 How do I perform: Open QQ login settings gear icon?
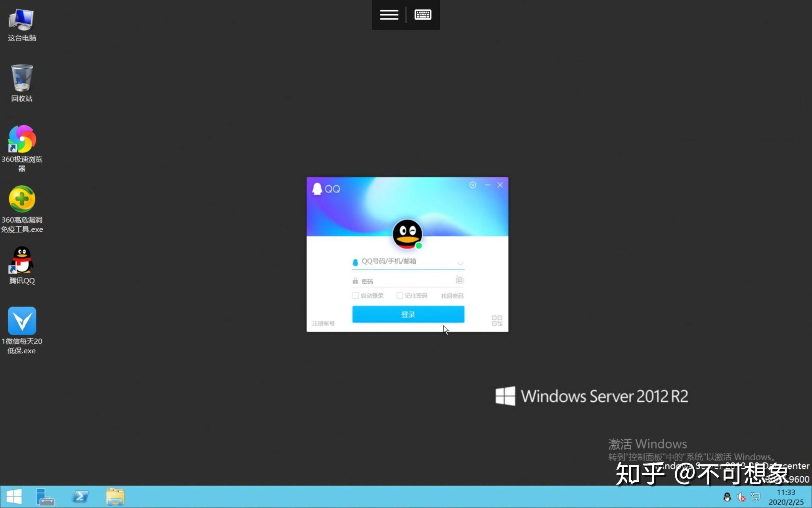click(x=473, y=185)
